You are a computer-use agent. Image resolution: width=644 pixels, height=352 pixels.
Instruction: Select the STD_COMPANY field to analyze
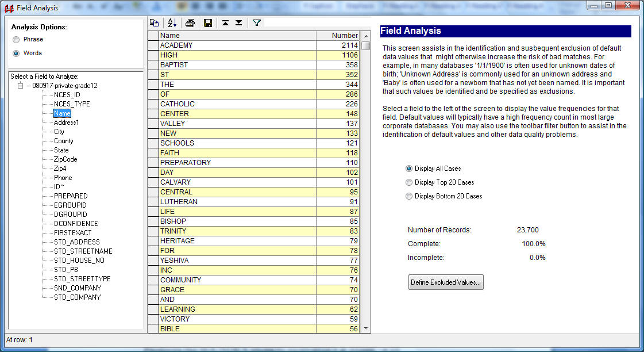[77, 297]
